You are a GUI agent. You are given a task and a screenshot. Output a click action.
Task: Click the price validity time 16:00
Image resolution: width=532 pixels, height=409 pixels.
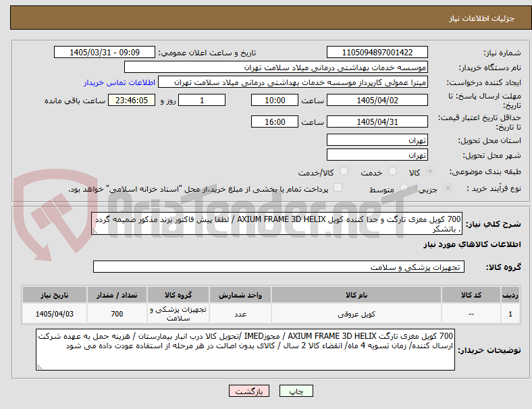coord(275,121)
